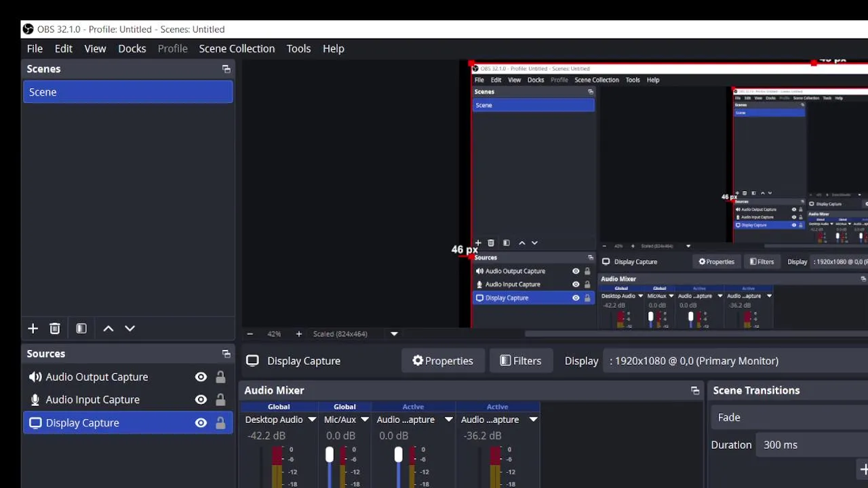Pop out the Scenes dock
The image size is (868, 488).
pyautogui.click(x=226, y=69)
